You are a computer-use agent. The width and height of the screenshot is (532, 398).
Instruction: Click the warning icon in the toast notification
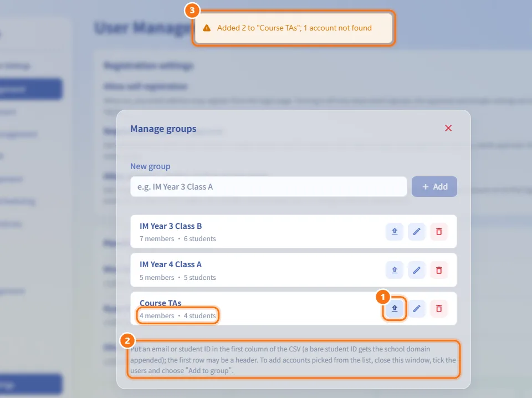point(207,28)
